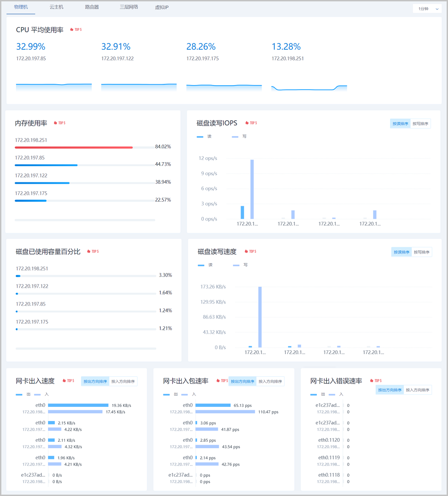Click the TOP 5 flame icon beside 网卡出入错误速率

pos(371,381)
